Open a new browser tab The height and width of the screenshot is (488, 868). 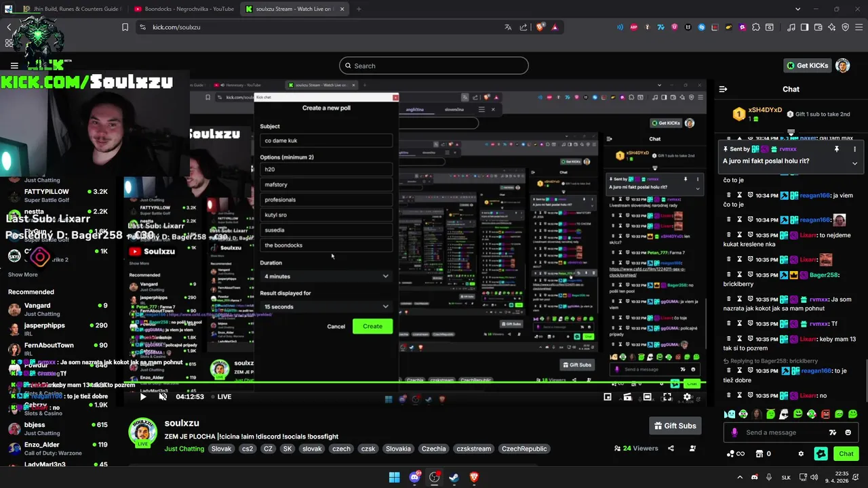[x=359, y=9]
